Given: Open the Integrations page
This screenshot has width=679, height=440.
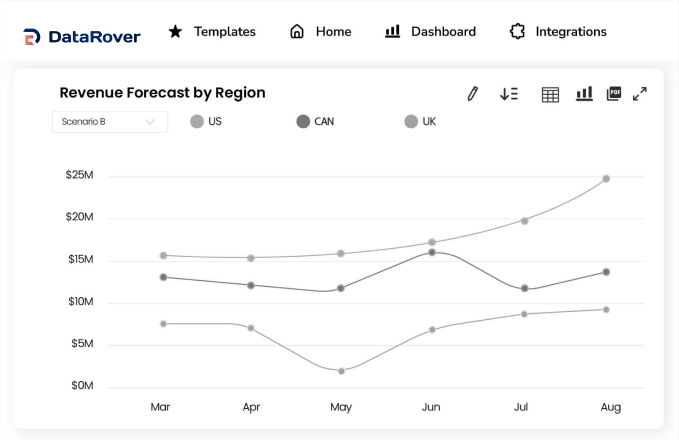Looking at the screenshot, I should [x=558, y=31].
